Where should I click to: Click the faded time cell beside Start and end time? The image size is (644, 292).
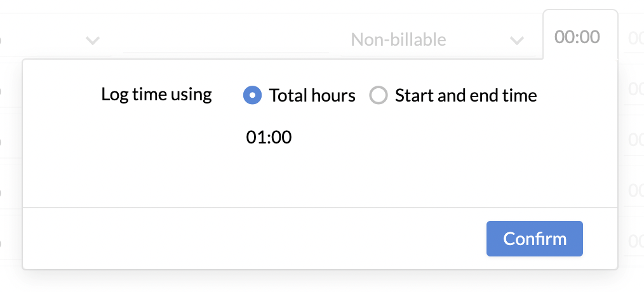[x=634, y=88]
